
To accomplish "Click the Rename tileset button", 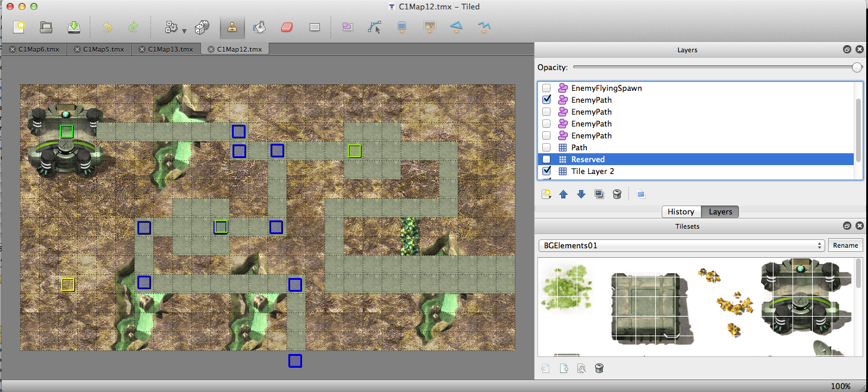I will coord(845,245).
